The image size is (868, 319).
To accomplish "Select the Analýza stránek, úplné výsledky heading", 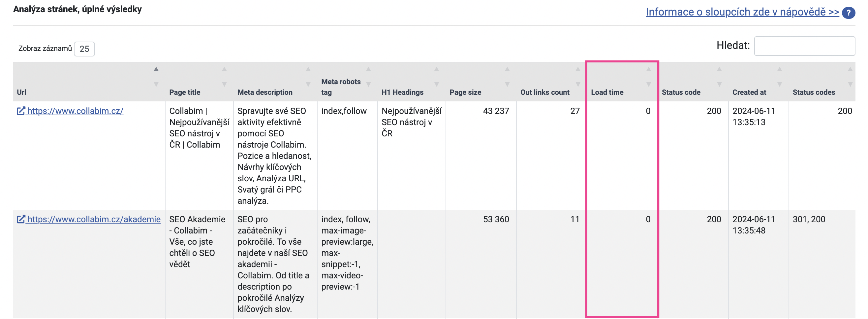I will (x=77, y=9).
